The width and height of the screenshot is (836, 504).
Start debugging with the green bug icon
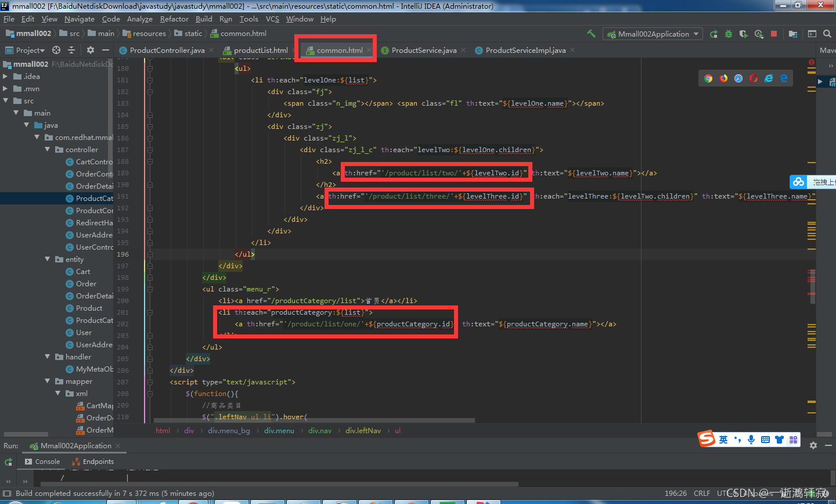click(x=729, y=34)
